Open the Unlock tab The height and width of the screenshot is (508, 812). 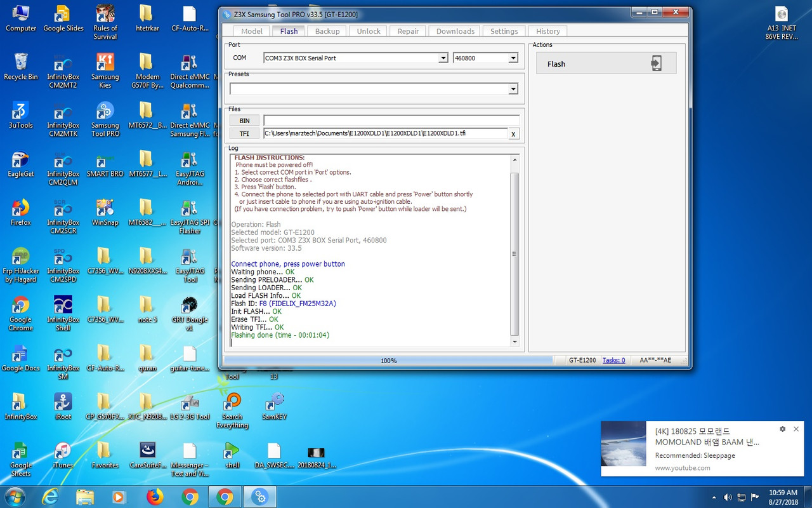[x=369, y=31]
